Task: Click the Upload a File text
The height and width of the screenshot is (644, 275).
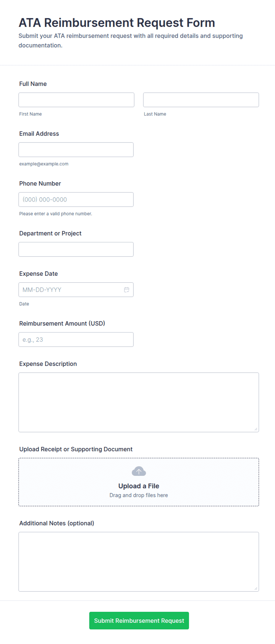Action: coord(139,486)
